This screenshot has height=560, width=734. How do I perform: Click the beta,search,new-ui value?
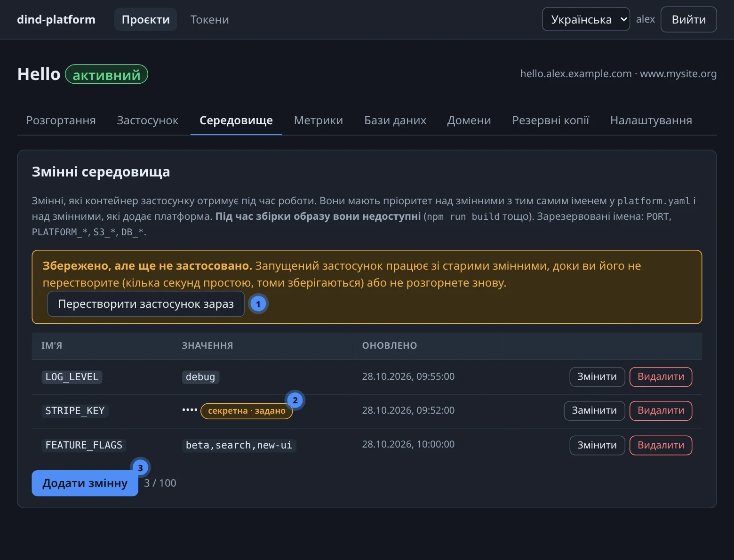tap(239, 445)
